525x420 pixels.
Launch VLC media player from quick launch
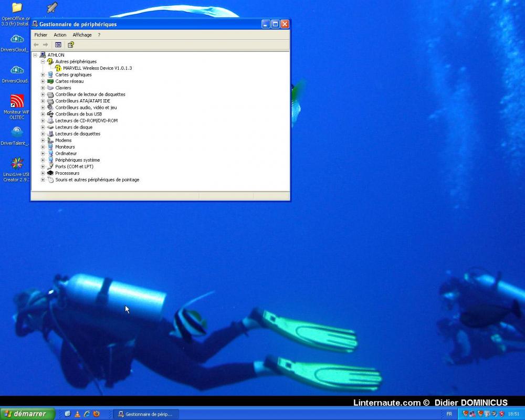pos(78,414)
